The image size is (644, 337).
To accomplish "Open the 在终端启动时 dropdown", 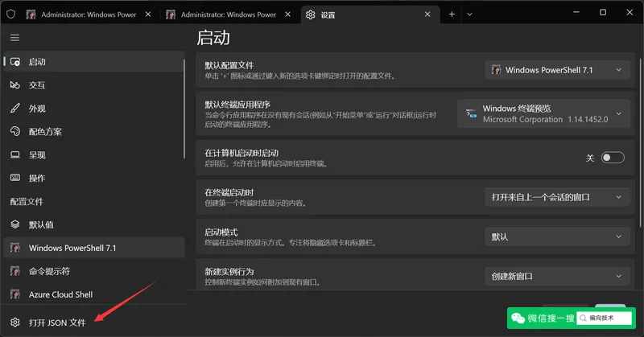I will 557,197.
